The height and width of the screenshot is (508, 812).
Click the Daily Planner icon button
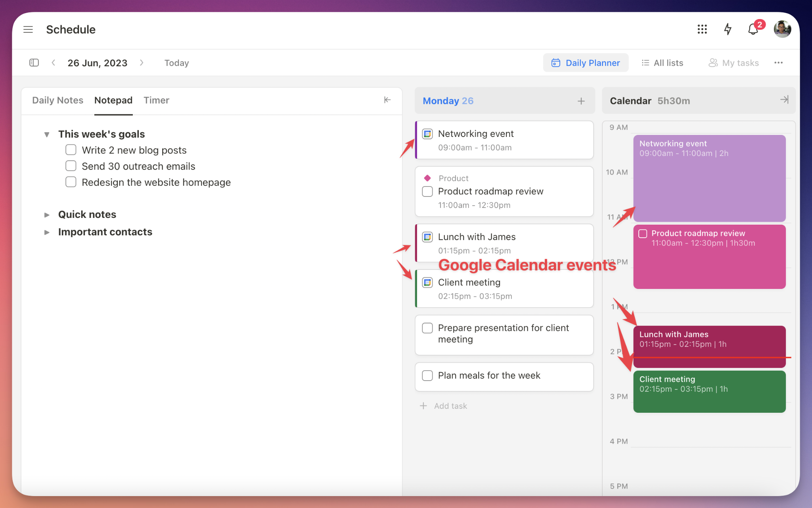(555, 63)
